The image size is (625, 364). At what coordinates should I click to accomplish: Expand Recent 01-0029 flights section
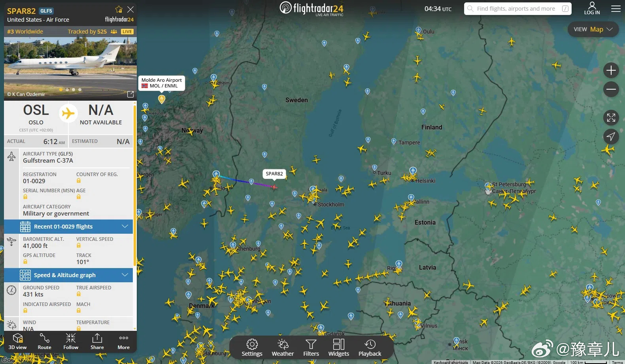68,227
